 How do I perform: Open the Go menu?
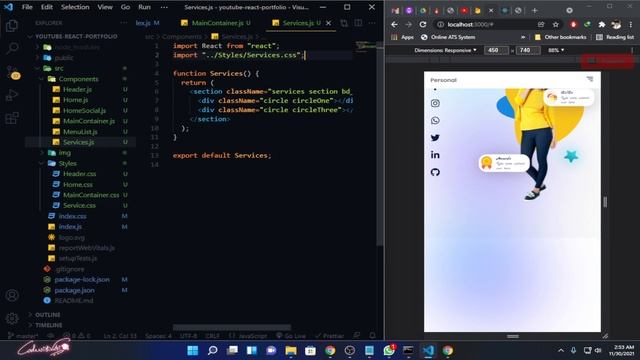125,7
